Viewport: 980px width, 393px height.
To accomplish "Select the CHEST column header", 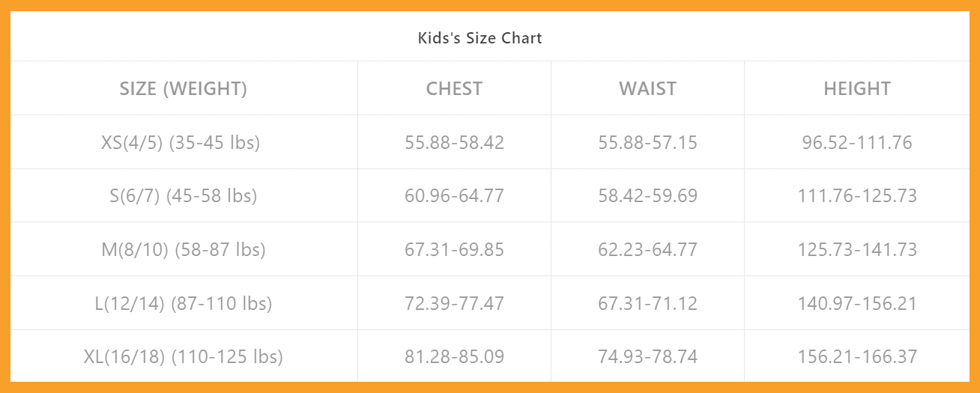I will [x=454, y=88].
